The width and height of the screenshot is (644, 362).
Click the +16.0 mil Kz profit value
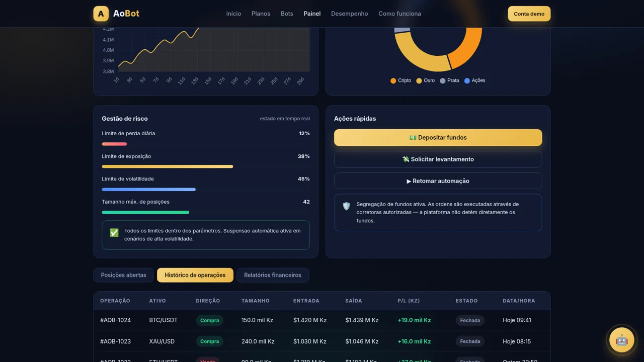pos(414,341)
